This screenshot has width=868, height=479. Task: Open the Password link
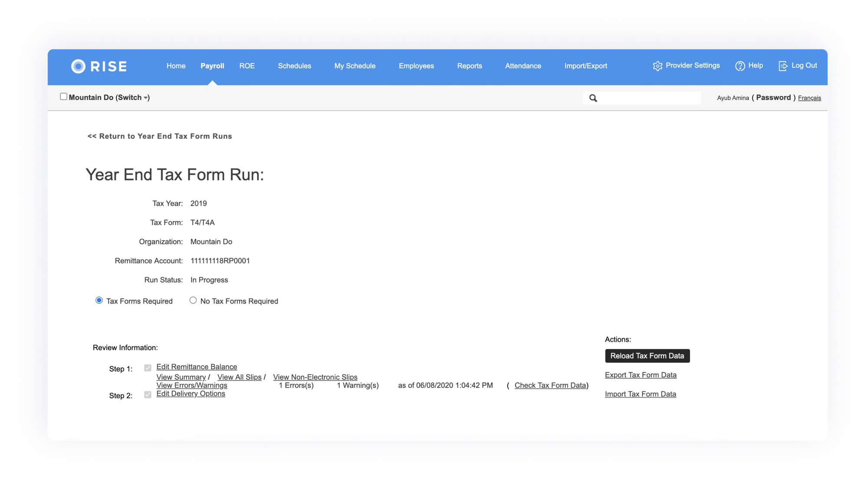(773, 98)
